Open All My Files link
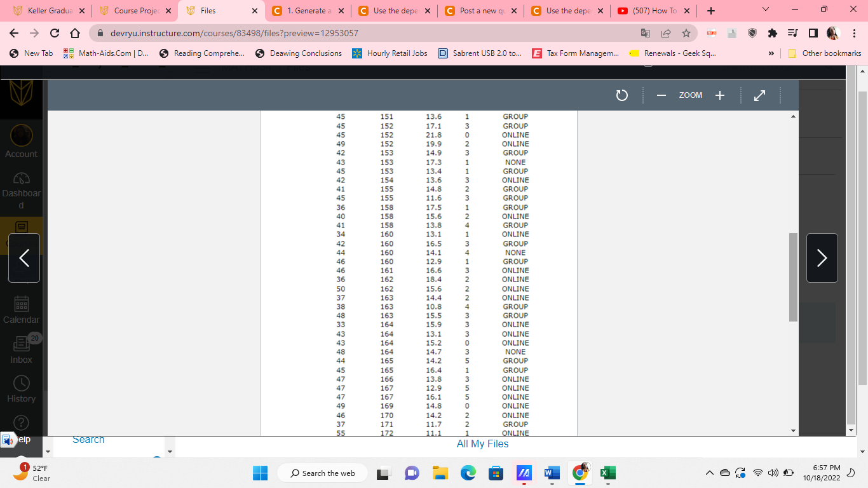 click(482, 444)
